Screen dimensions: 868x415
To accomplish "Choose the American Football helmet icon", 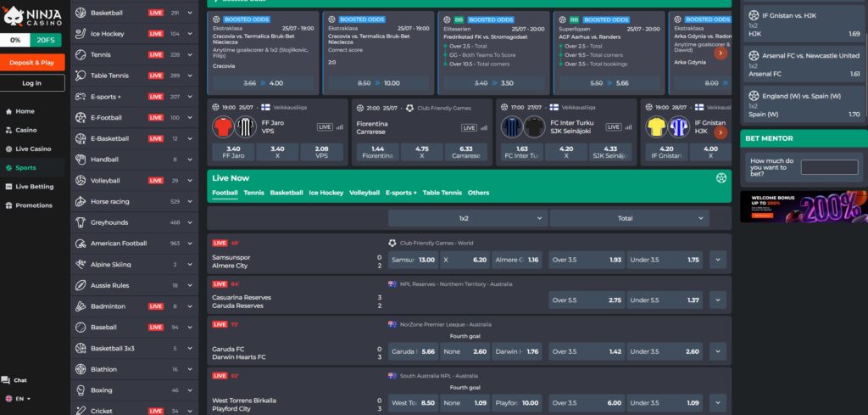I will point(81,244).
